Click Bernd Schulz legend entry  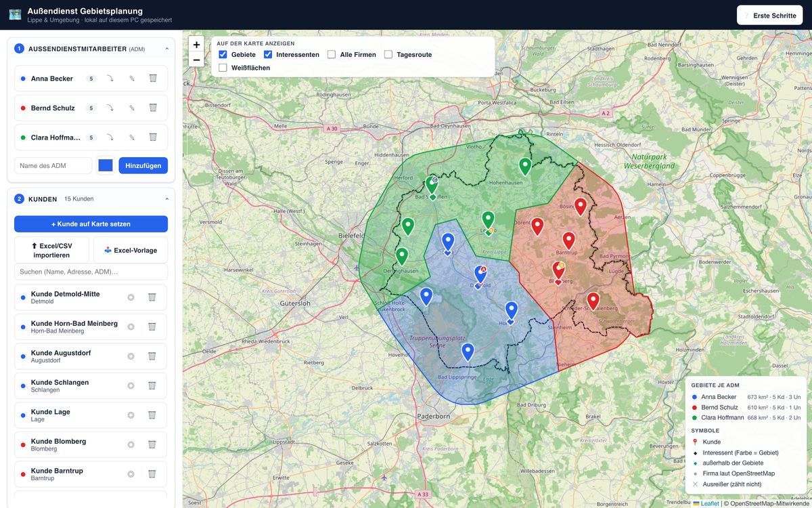746,407
